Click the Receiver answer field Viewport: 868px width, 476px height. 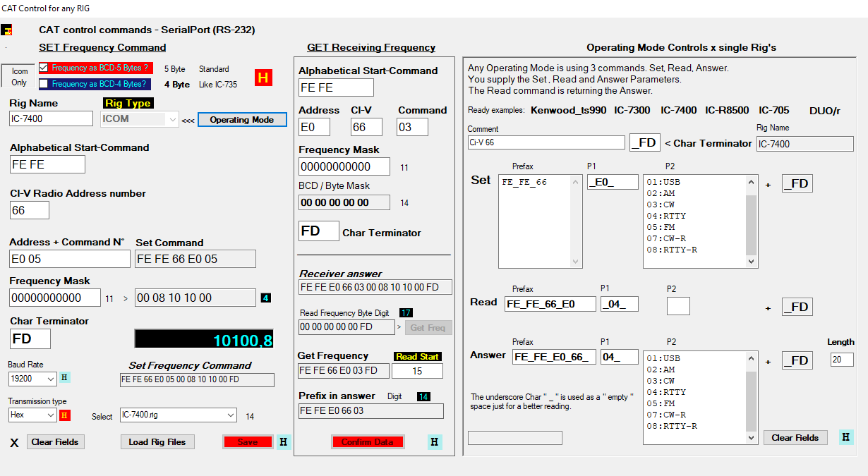tap(375, 287)
